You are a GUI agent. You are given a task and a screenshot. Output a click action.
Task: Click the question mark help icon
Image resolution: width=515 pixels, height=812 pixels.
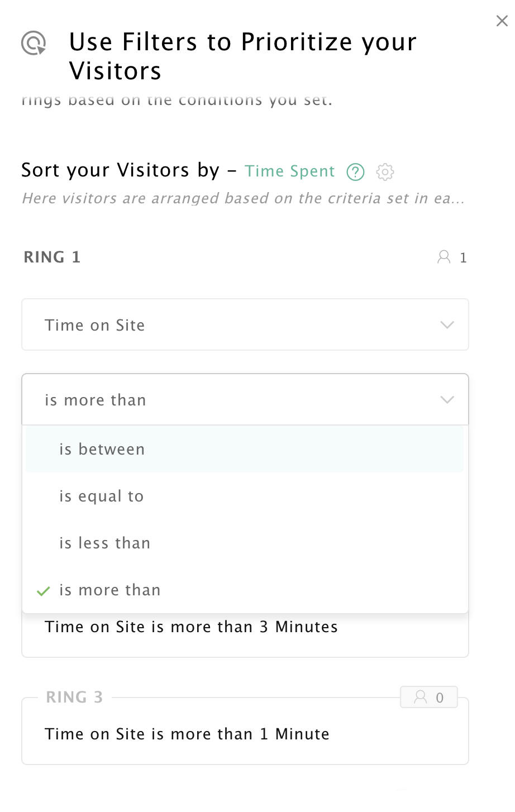(x=355, y=172)
